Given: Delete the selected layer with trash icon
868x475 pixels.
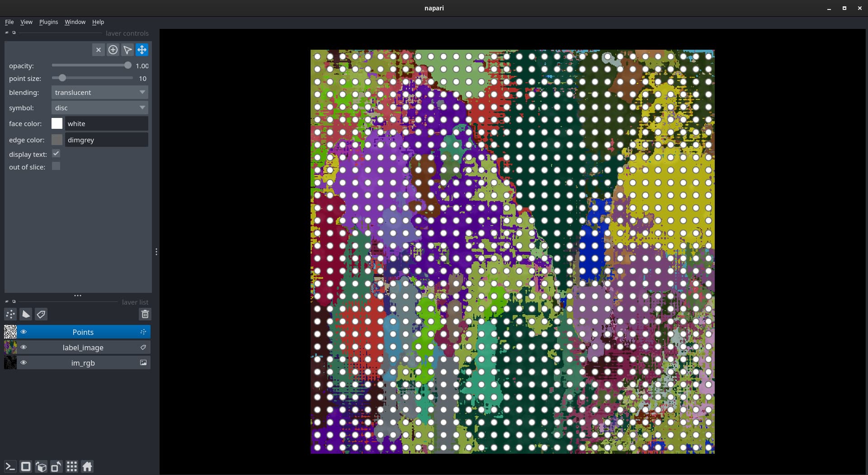Looking at the screenshot, I should click(145, 314).
